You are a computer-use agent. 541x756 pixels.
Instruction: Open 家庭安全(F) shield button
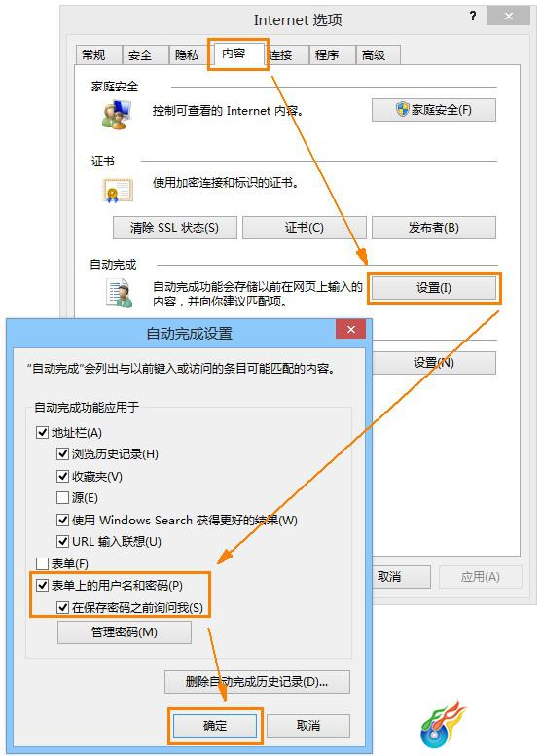[x=433, y=110]
